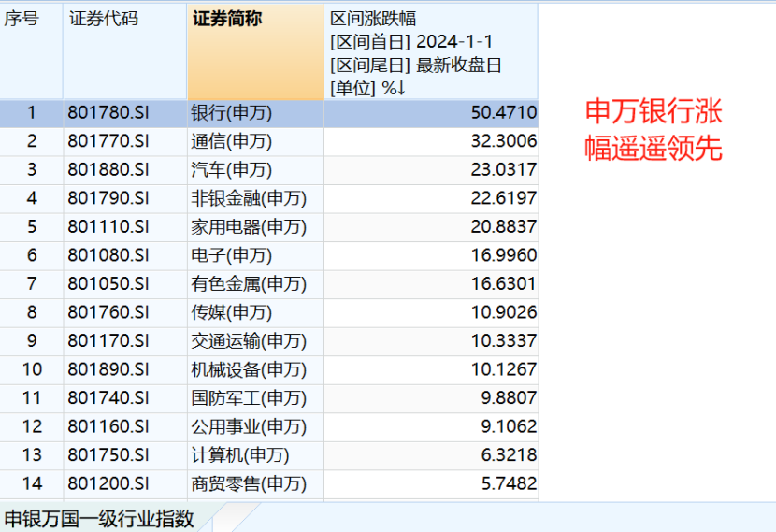Click code cell 801740.SI

click(125, 398)
